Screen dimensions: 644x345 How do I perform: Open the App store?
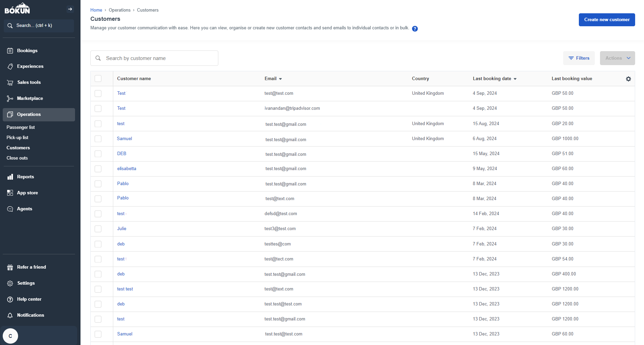(11, 193)
